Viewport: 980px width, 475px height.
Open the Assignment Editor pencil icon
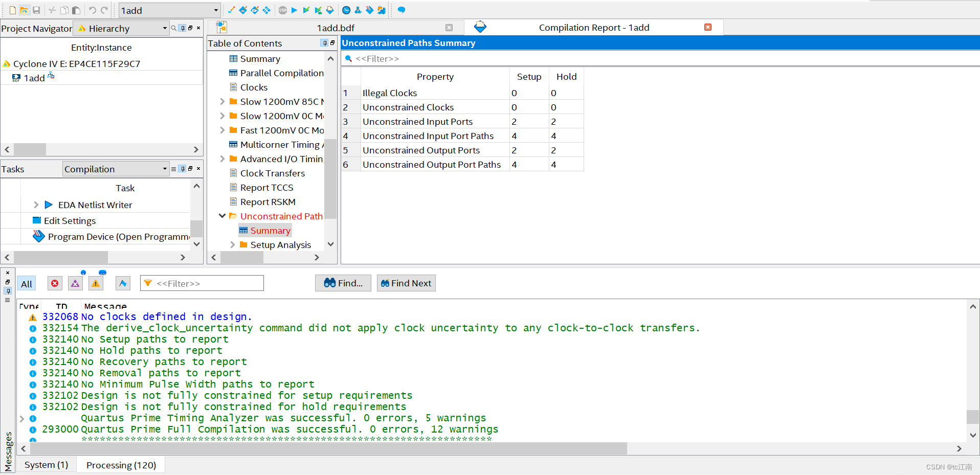click(x=231, y=10)
